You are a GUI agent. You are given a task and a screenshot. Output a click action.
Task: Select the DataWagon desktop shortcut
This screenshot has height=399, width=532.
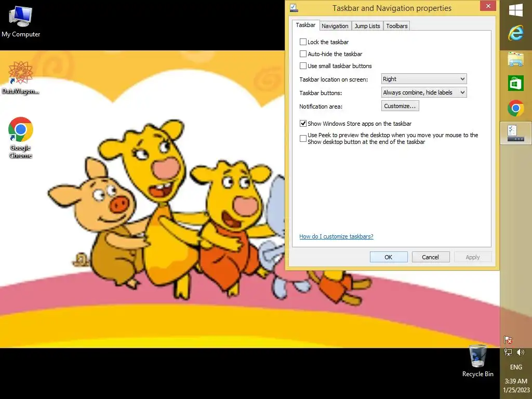[x=20, y=78]
